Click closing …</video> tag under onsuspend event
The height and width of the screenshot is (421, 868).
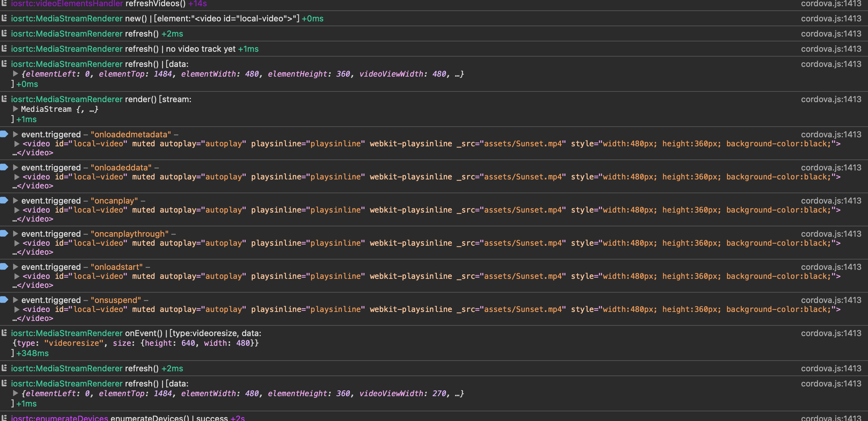click(x=33, y=318)
